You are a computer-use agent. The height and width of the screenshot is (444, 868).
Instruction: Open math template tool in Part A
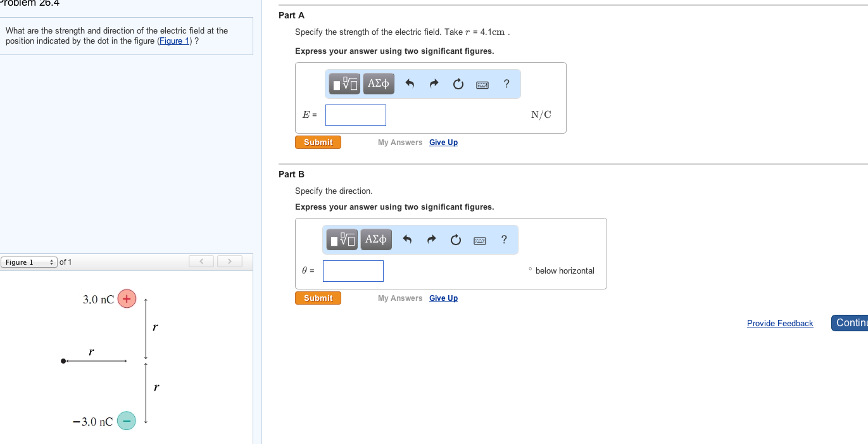[344, 84]
